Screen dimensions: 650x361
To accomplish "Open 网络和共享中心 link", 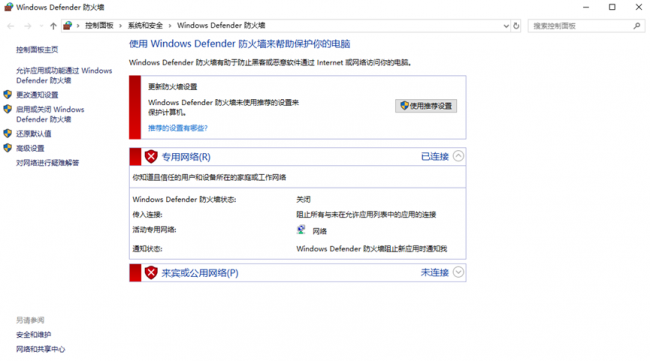I will [41, 349].
